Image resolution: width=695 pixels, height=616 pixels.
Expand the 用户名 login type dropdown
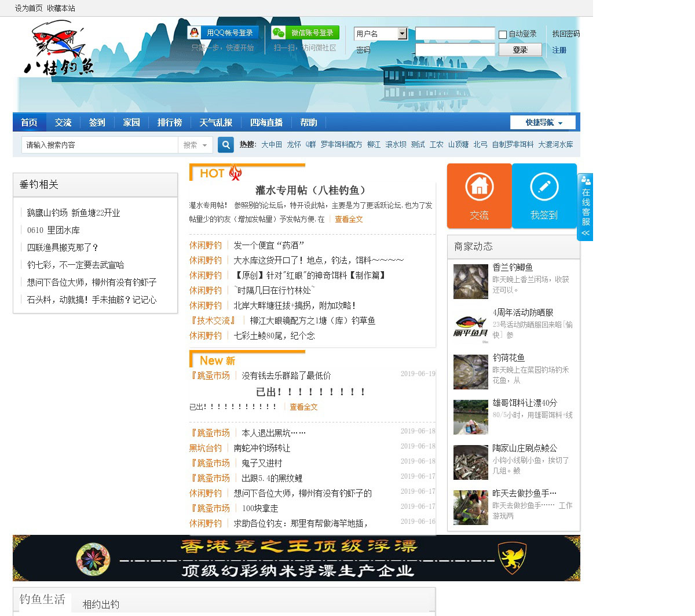tap(403, 34)
